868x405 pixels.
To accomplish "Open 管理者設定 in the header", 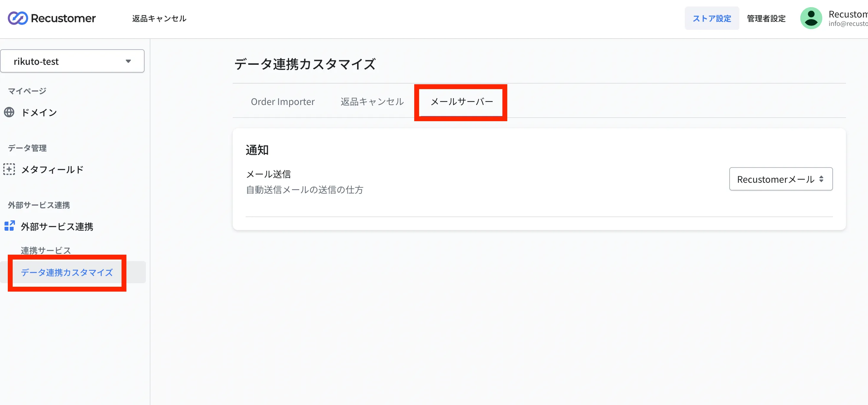I will (x=766, y=18).
